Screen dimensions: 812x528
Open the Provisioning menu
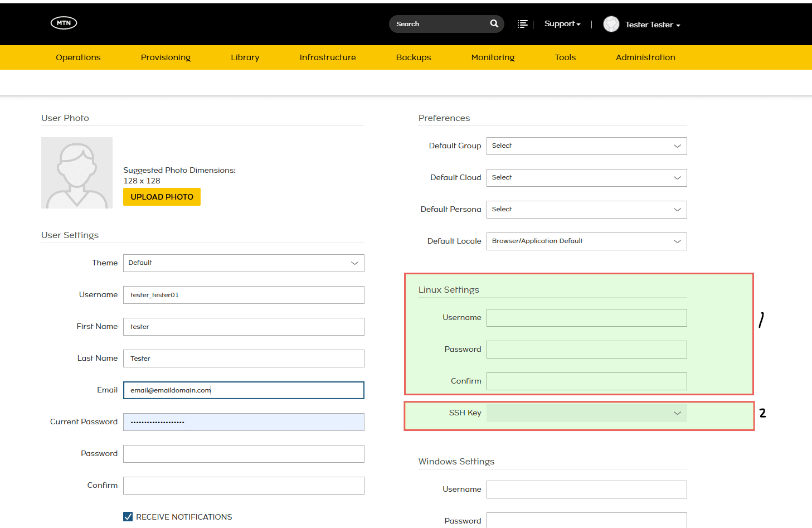tap(166, 57)
